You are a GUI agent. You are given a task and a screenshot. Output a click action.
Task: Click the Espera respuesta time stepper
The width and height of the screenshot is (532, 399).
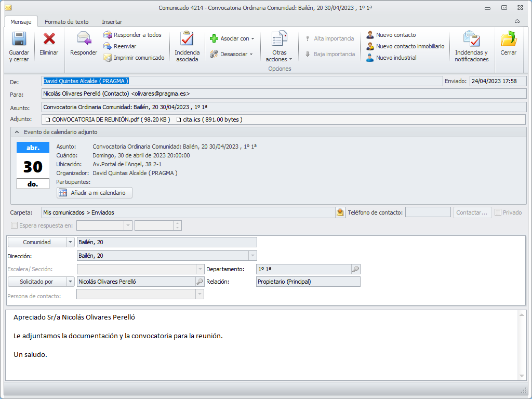click(x=178, y=225)
